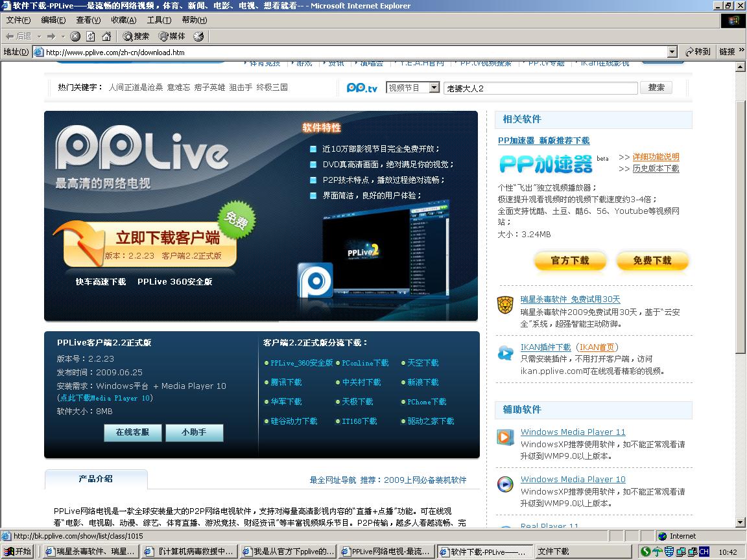Viewport: 747px width, 560px height.
Task: Click the 小助手 button
Action: click(x=194, y=432)
